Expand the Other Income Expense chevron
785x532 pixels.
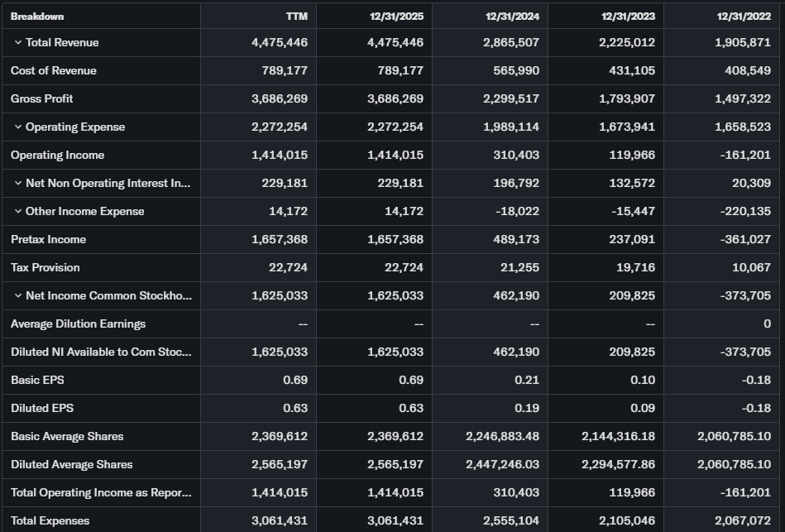tap(17, 211)
